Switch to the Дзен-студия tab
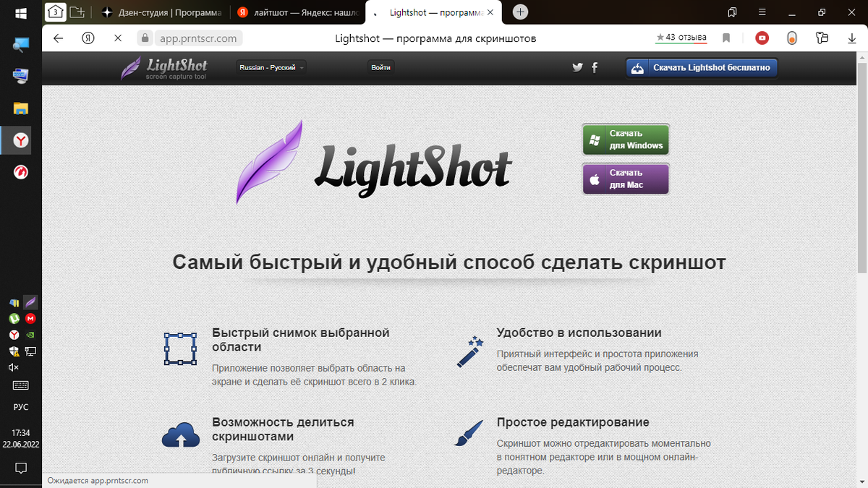This screenshot has height=488, width=868. [x=162, y=12]
